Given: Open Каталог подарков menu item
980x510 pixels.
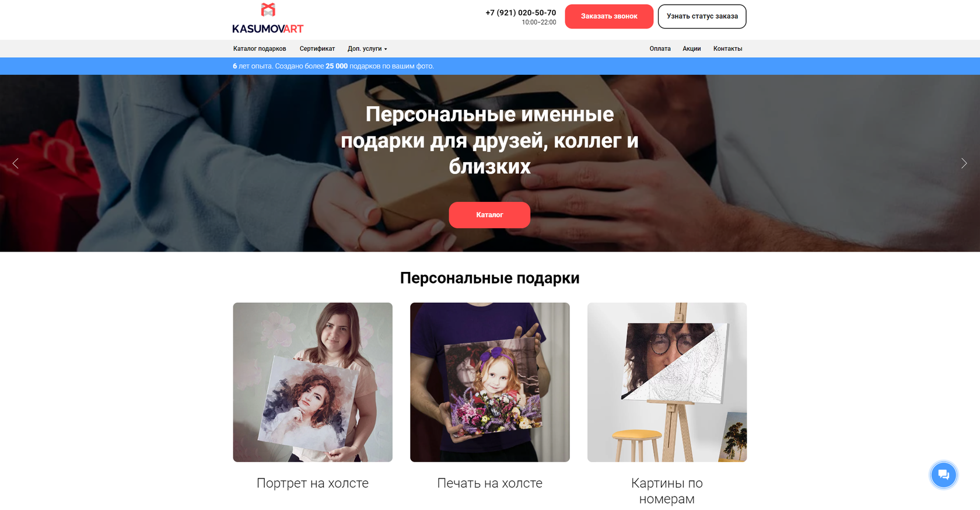Looking at the screenshot, I should (x=260, y=48).
